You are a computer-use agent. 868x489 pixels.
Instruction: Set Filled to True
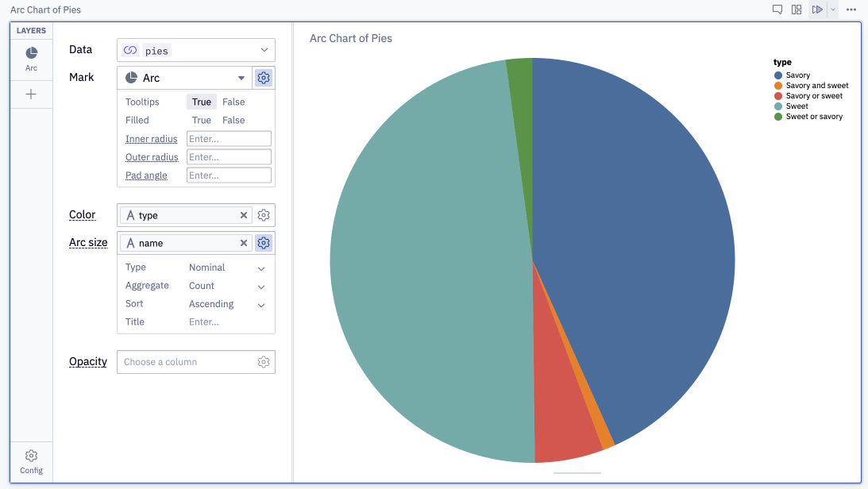[x=202, y=120]
